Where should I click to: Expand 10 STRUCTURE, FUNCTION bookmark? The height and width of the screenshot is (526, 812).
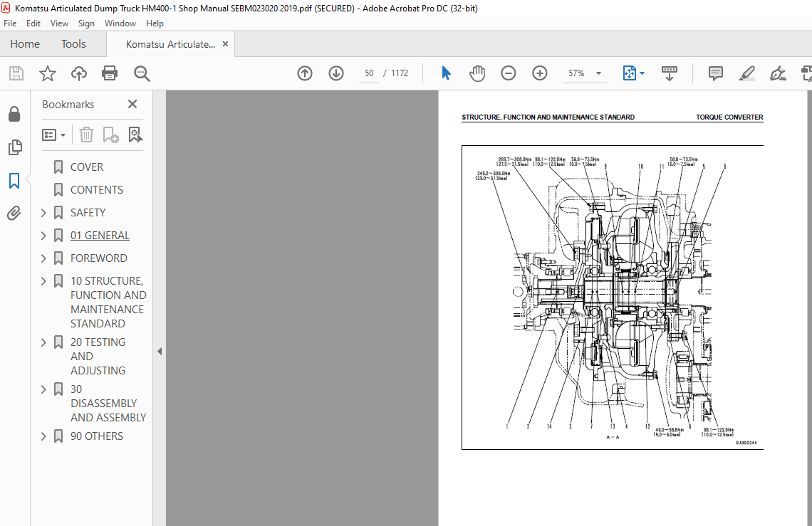[x=43, y=281]
